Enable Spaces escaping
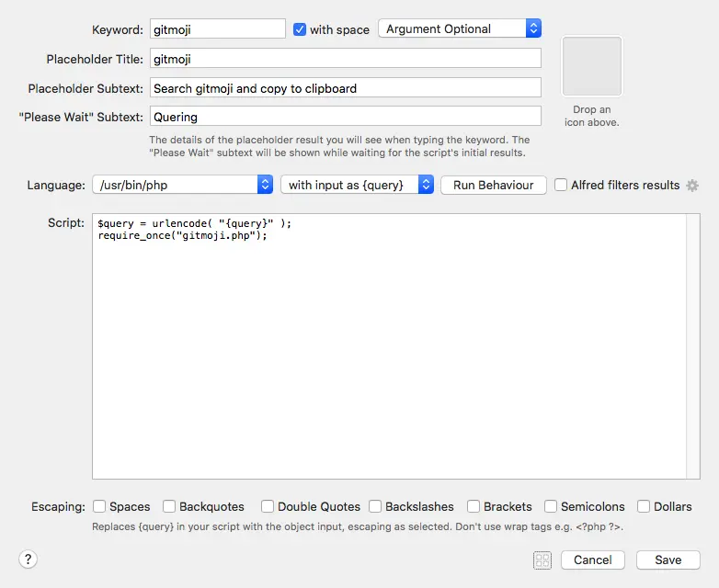Image resolution: width=719 pixels, height=588 pixels. pyautogui.click(x=99, y=506)
